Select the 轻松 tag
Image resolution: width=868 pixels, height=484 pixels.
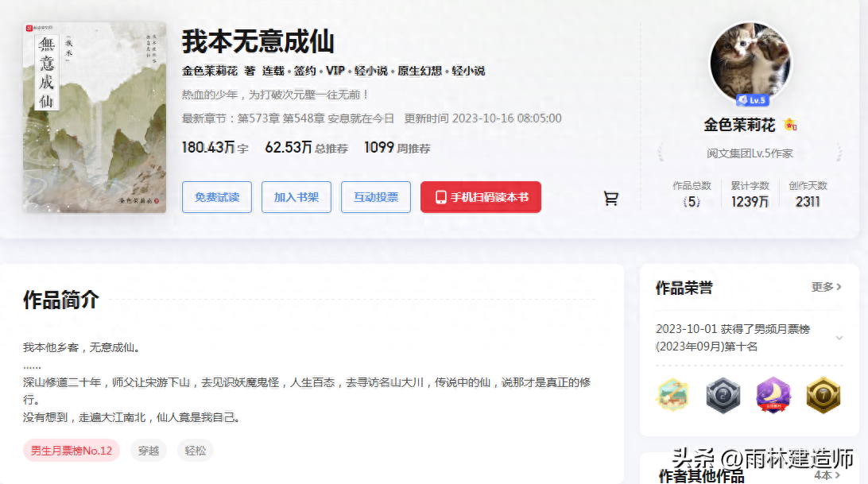point(195,450)
